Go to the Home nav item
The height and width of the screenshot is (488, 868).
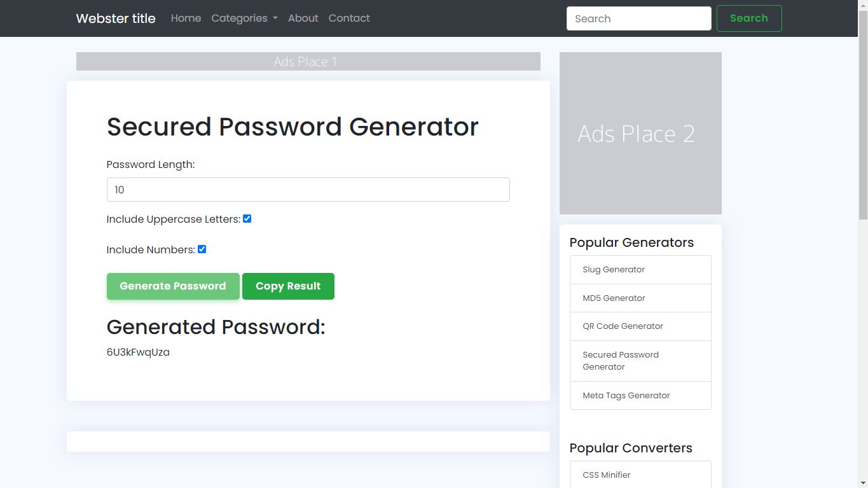(x=186, y=18)
